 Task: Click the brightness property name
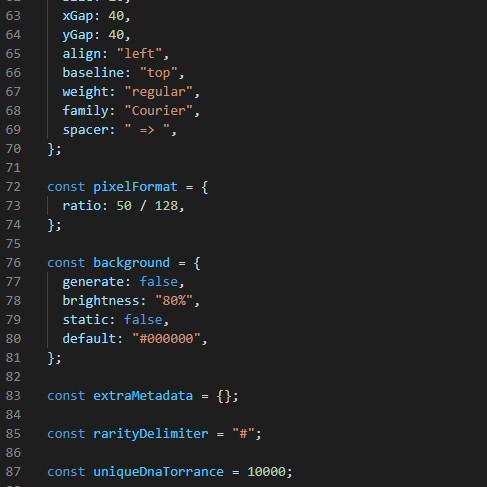click(101, 301)
